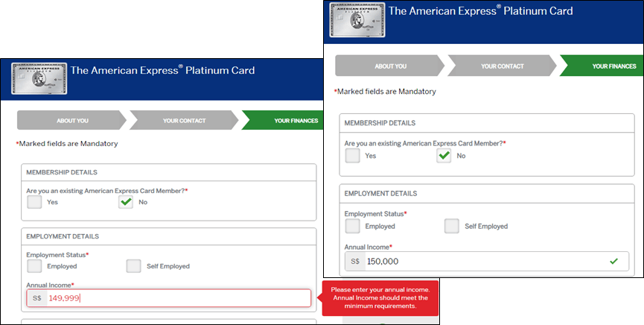The height and width of the screenshot is (325, 644).
Task: Tick Self Employed status in the form showing 149,999
Action: (133, 266)
